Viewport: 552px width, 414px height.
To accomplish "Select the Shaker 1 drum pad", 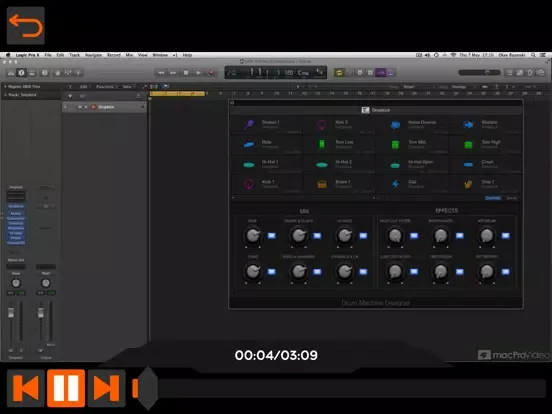I will (x=266, y=125).
